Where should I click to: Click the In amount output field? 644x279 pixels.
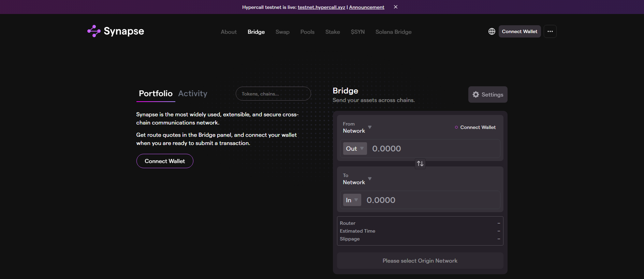pyautogui.click(x=431, y=200)
